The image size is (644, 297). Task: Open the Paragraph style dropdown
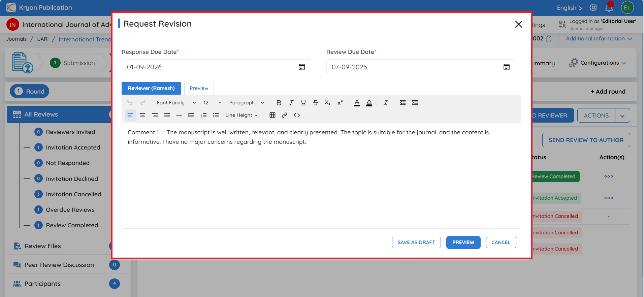[247, 103]
